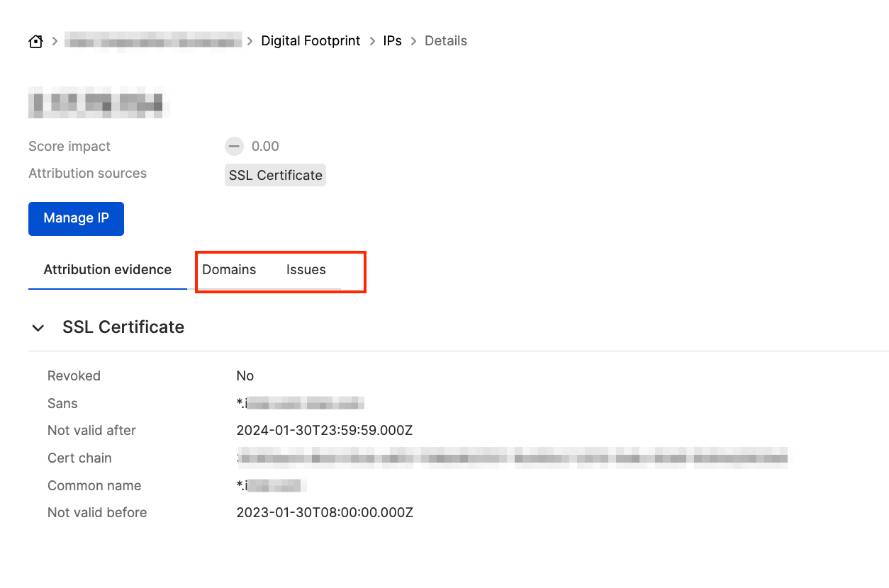The width and height of the screenshot is (889, 588).
Task: Click the Sans label
Action: pyautogui.click(x=62, y=404)
